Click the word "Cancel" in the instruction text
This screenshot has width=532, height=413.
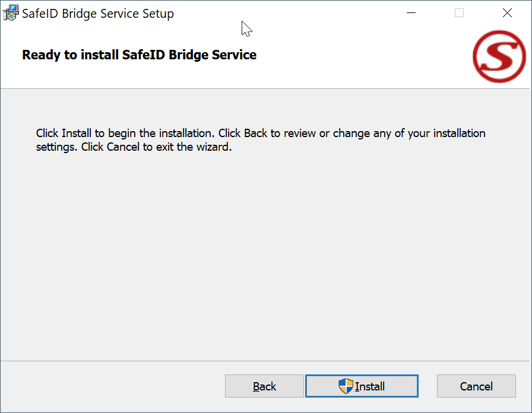(x=123, y=147)
